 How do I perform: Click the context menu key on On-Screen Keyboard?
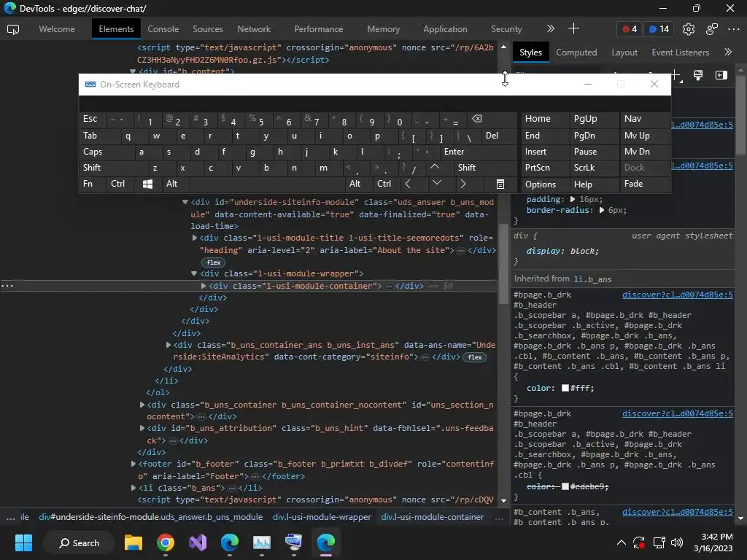point(500,184)
